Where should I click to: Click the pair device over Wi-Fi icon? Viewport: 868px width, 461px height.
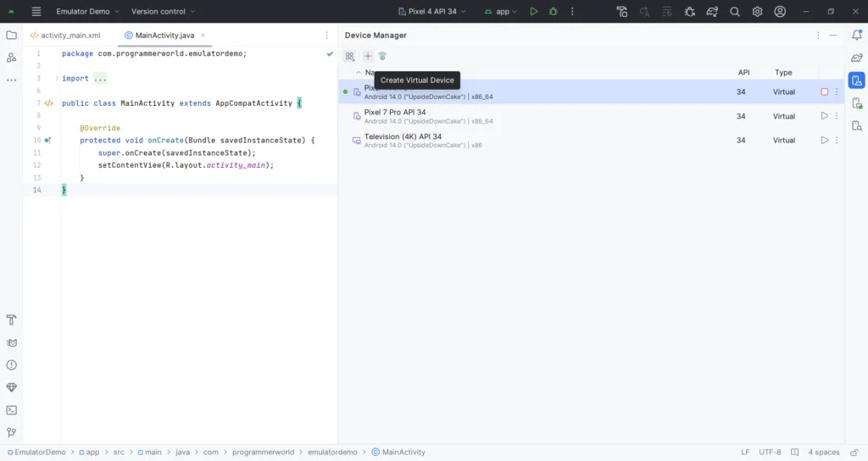tap(382, 57)
